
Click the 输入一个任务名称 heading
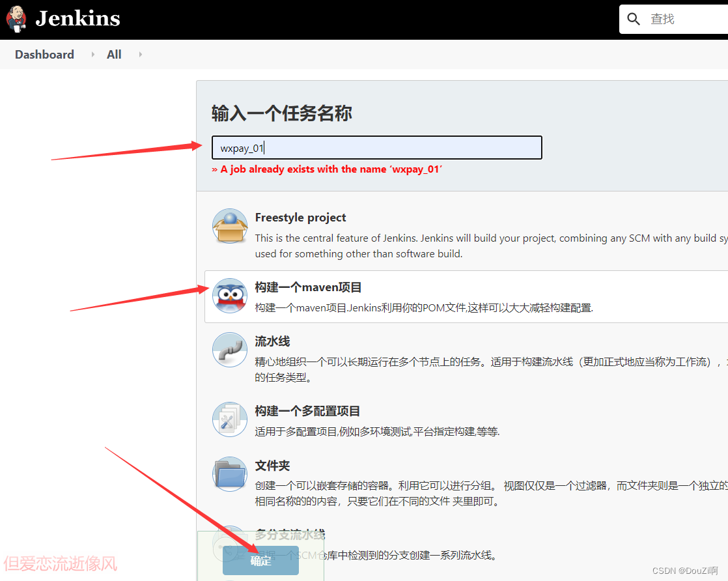pyautogui.click(x=282, y=113)
